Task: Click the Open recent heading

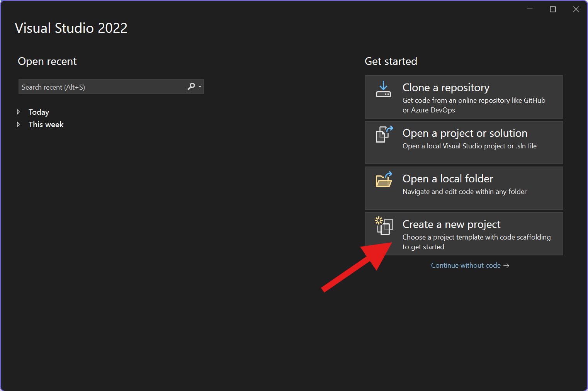Action: coord(47,61)
